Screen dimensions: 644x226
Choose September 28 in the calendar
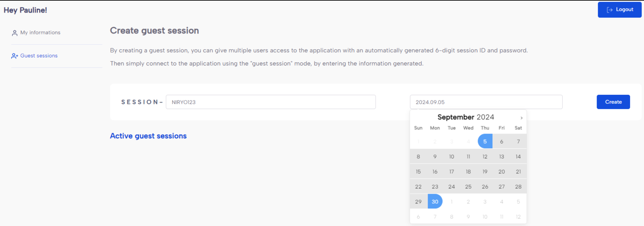tap(518, 187)
